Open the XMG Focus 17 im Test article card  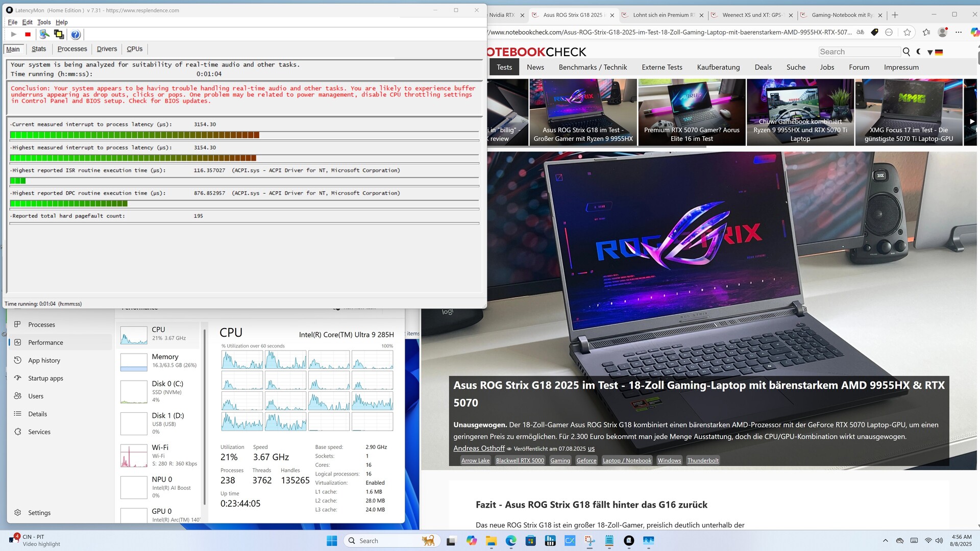909,112
